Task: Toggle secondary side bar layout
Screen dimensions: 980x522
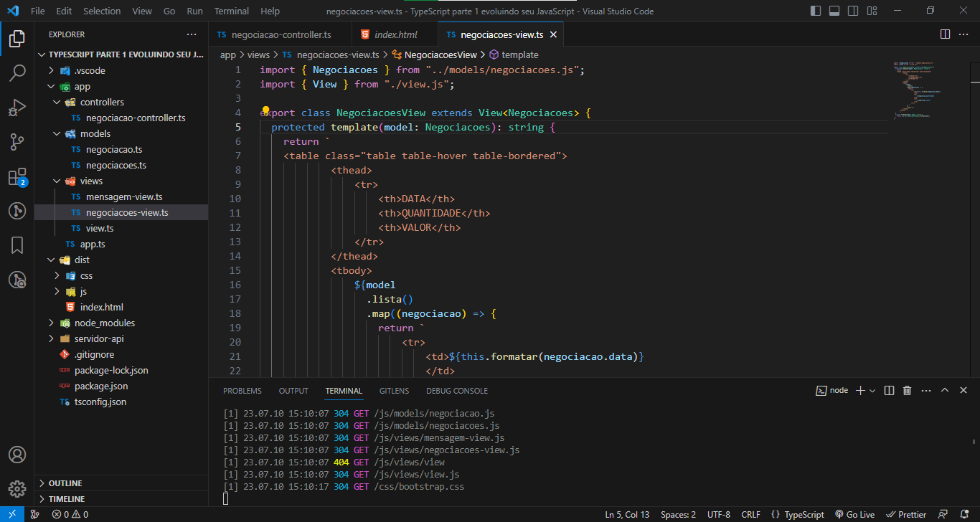Action: tap(853, 11)
